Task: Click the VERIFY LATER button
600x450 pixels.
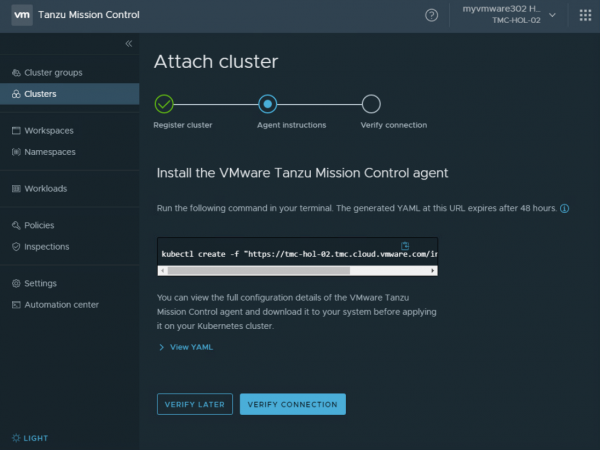Action: coord(194,404)
